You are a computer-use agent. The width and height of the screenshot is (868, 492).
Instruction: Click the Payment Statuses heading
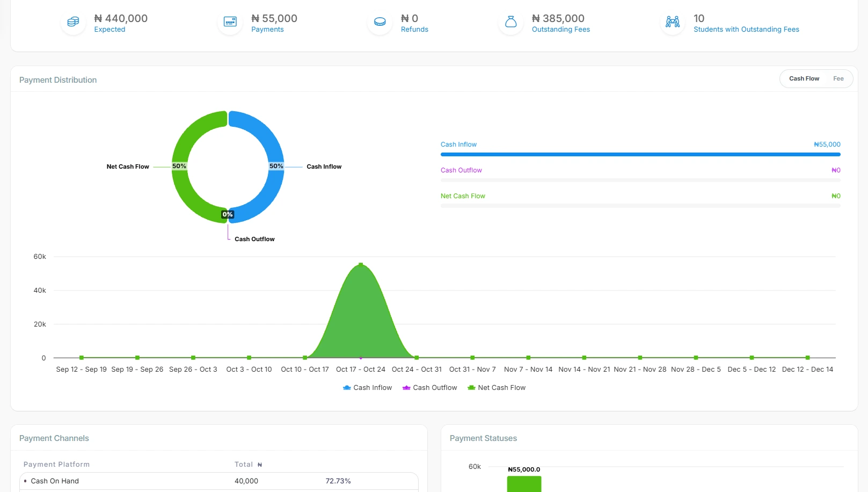click(x=483, y=438)
